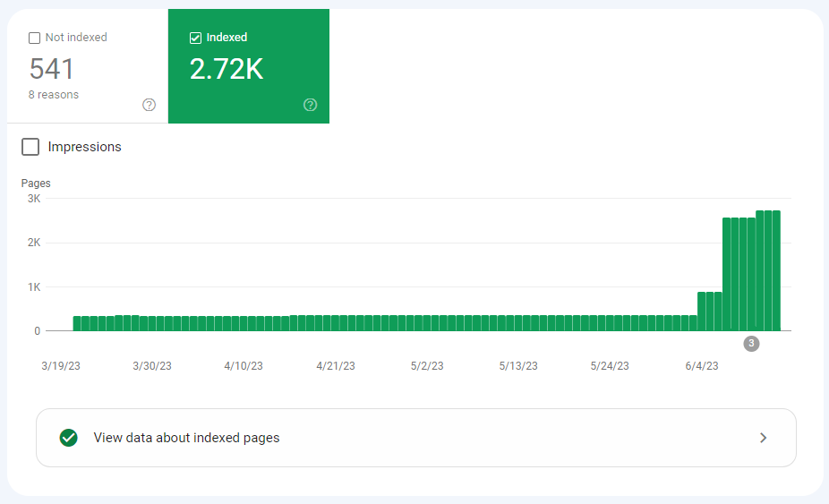Enable the Impressions checkbox

pyautogui.click(x=30, y=147)
